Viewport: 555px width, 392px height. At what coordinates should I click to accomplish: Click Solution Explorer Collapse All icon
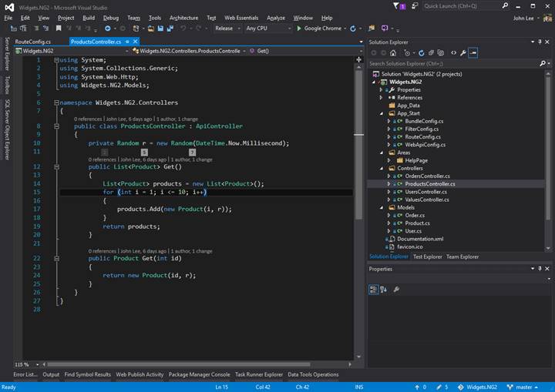(431, 53)
